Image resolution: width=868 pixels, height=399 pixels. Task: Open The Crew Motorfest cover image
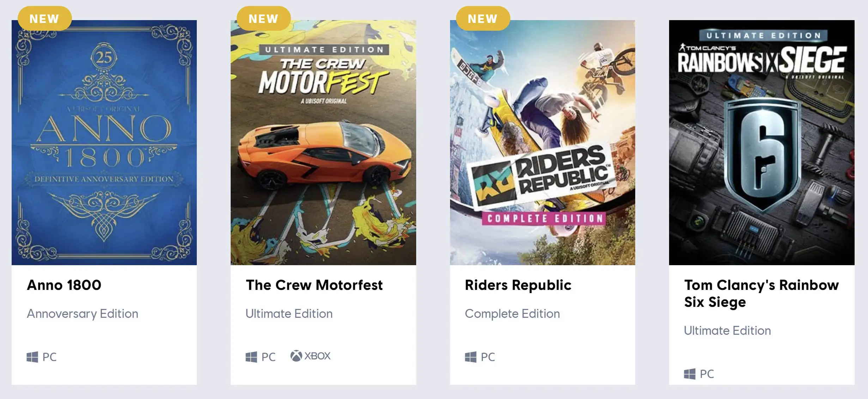click(x=323, y=143)
